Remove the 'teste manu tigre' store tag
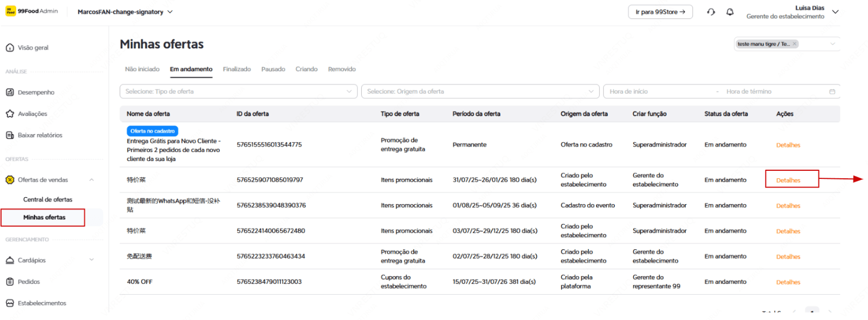 [794, 44]
